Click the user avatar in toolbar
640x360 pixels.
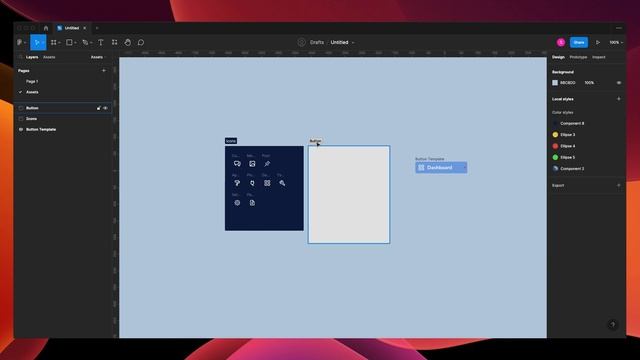pyautogui.click(x=561, y=42)
